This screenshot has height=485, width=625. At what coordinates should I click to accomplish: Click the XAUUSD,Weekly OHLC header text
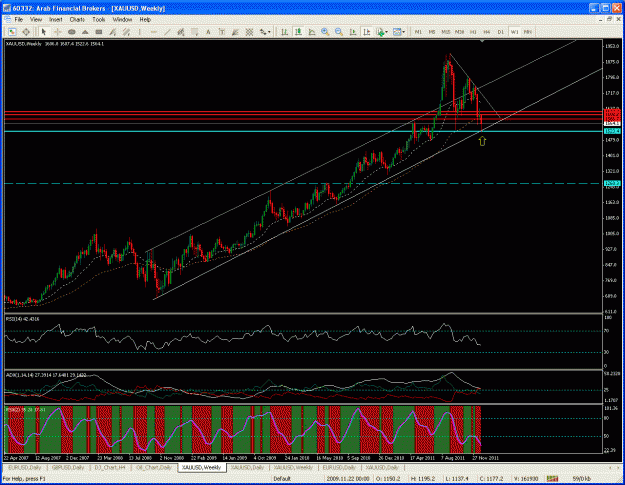55,44
